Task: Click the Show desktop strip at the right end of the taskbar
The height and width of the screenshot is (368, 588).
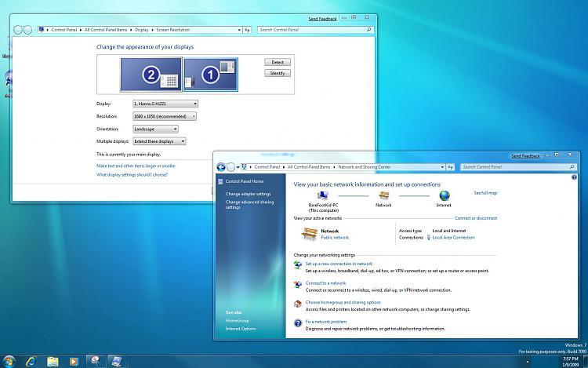Action: pos(586,362)
